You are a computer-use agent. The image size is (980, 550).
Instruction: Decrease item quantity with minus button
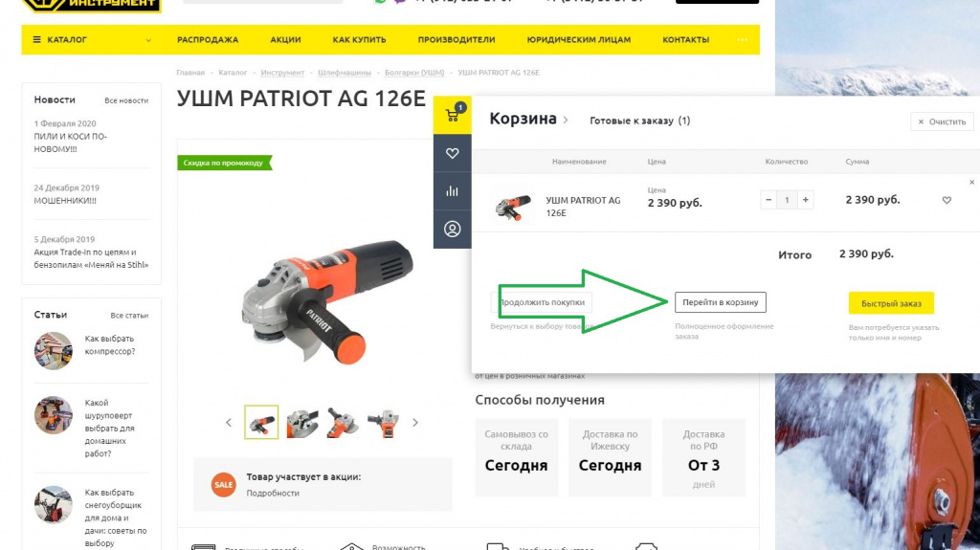768,200
